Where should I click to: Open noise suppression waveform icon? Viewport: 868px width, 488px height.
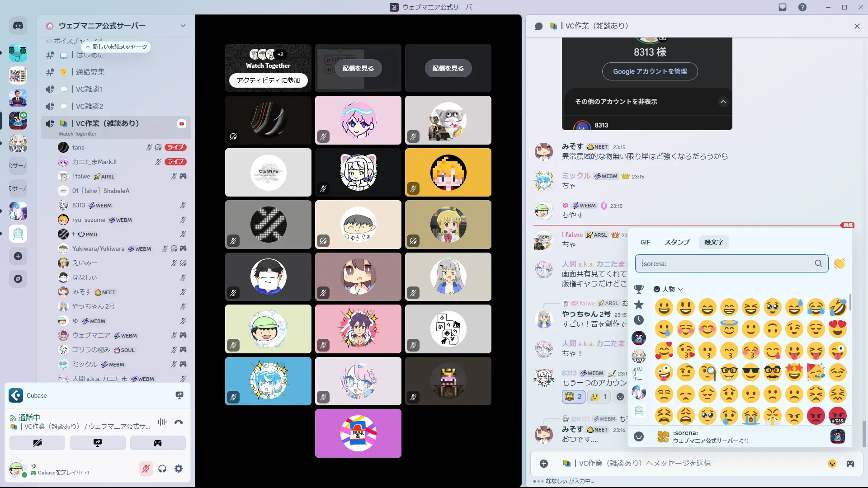point(162,422)
